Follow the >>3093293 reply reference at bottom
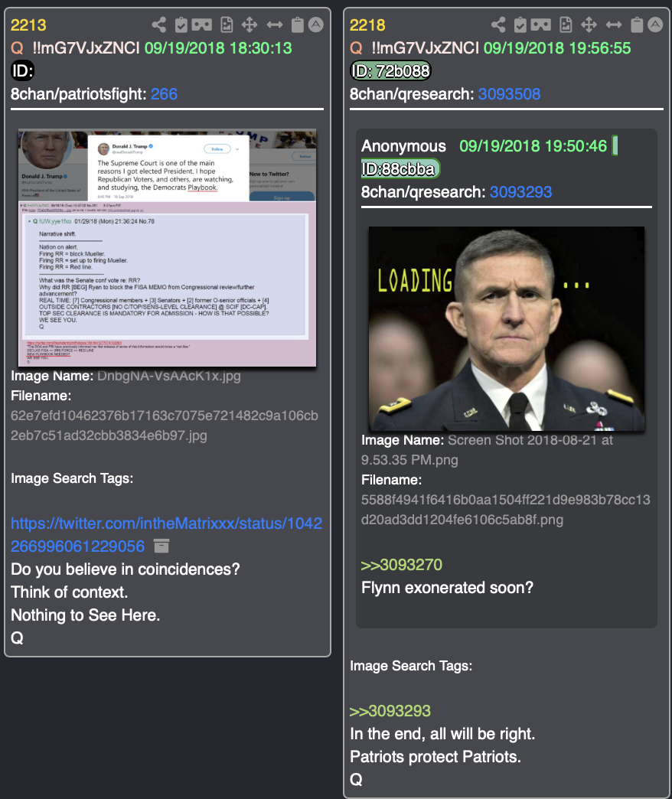 pos(390,711)
